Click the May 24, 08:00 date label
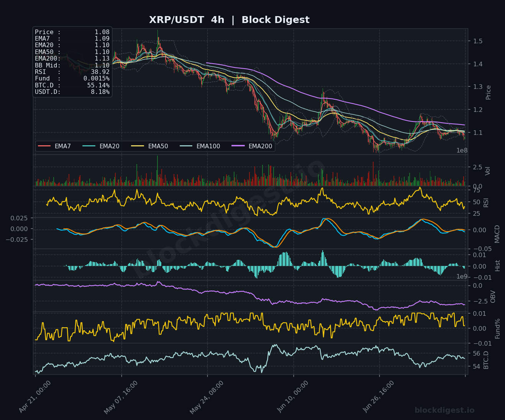505x420 pixels. pos(207,397)
